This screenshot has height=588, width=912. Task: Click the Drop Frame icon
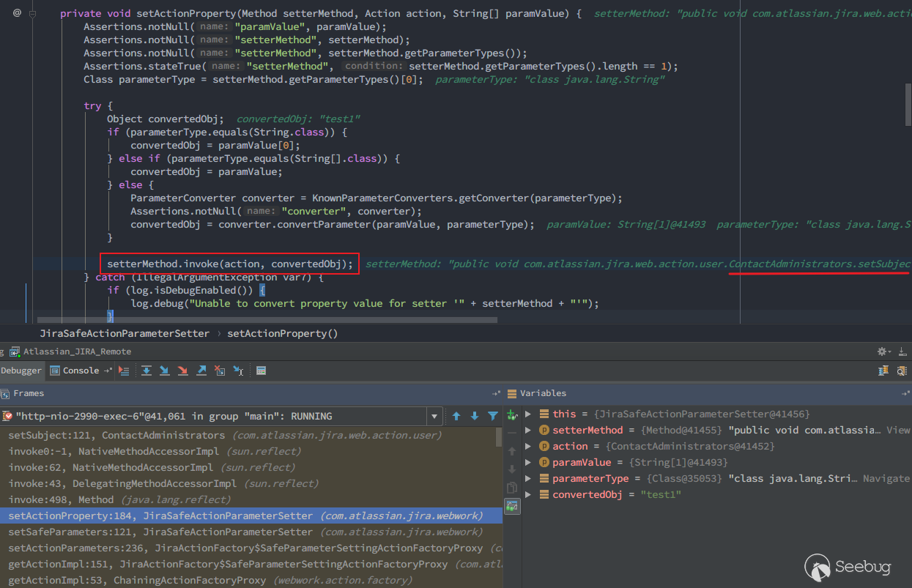(x=220, y=371)
